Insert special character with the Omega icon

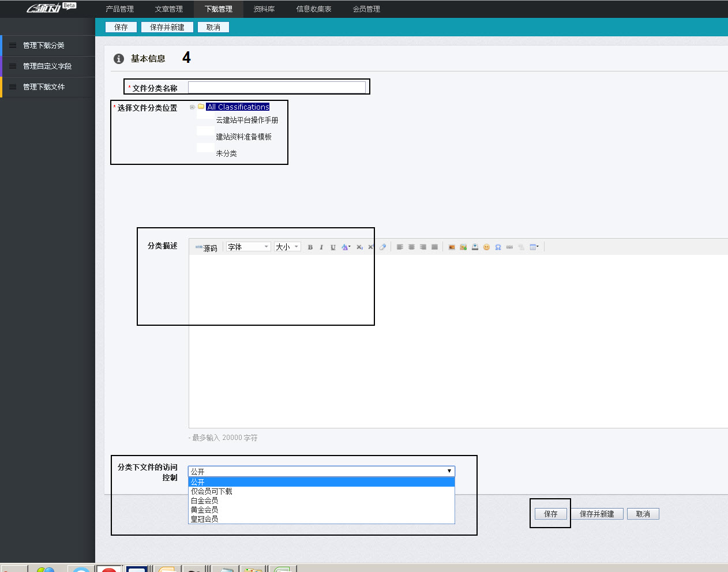click(498, 247)
